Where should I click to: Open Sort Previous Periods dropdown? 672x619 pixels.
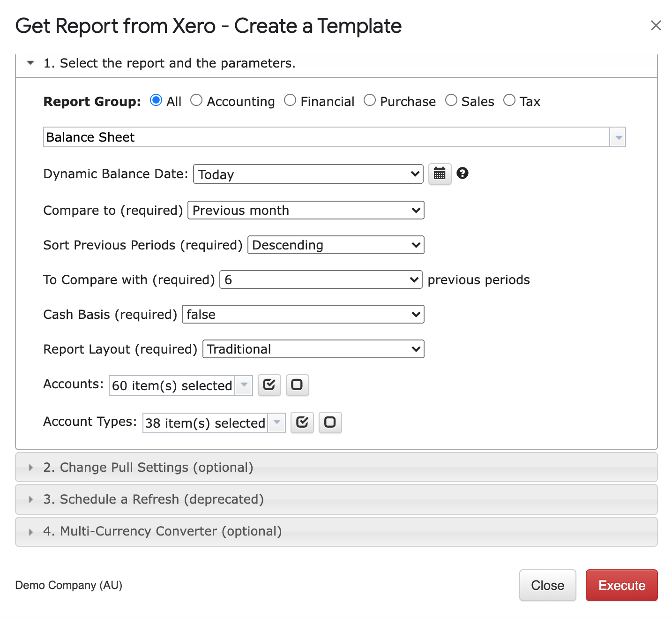pos(336,245)
